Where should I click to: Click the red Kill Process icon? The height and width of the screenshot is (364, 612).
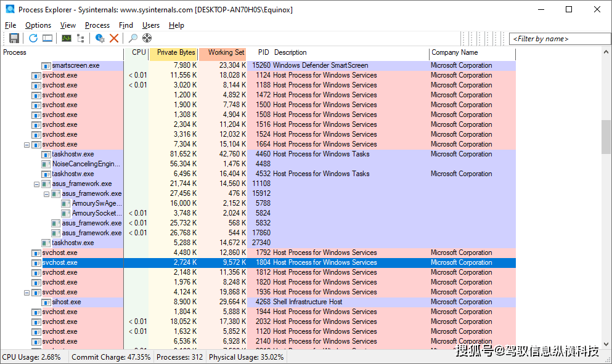[114, 38]
